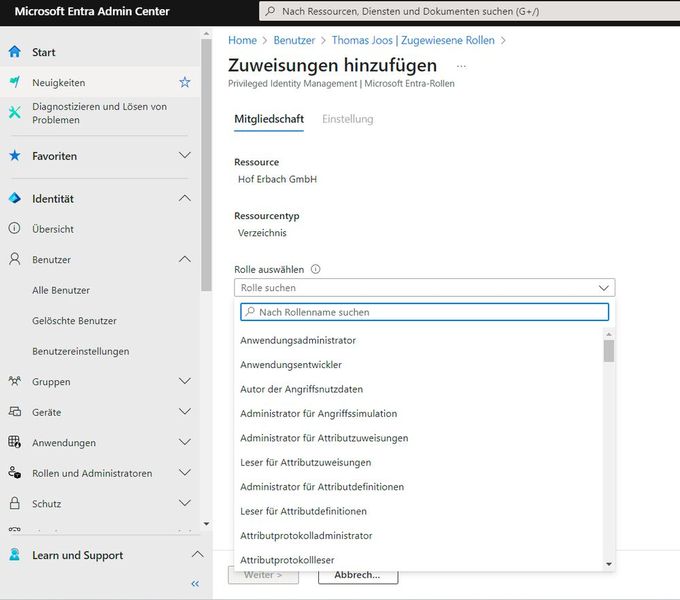Click the role list scrollbar thumb

click(609, 351)
